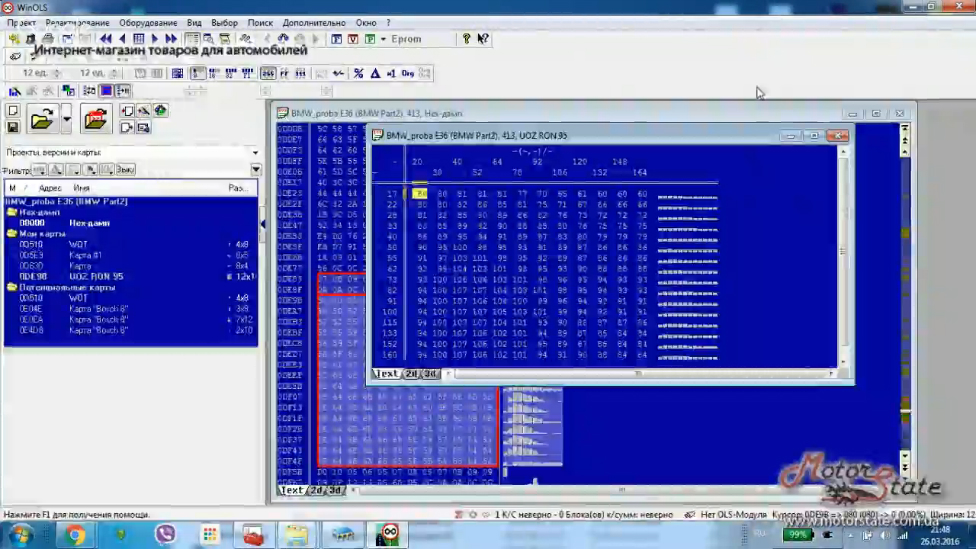Open the Проект menu
This screenshot has height=549, width=976.
tap(21, 23)
